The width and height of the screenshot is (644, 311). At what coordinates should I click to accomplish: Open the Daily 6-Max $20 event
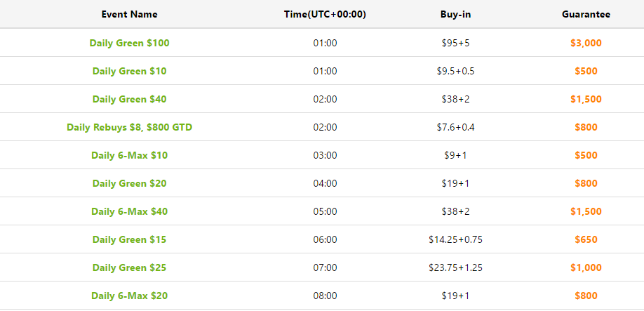coord(129,296)
